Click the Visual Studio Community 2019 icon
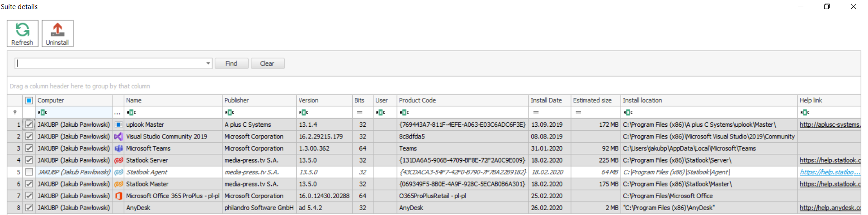Screen dimensions: 868x215 tap(118, 136)
